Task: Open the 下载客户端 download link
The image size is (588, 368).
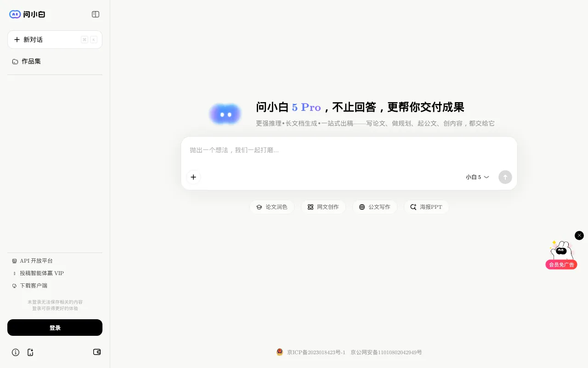Action: (x=30, y=286)
